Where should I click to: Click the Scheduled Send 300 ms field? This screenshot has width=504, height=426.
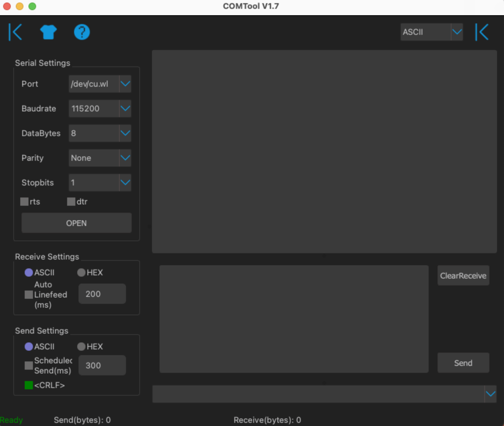[x=102, y=365]
